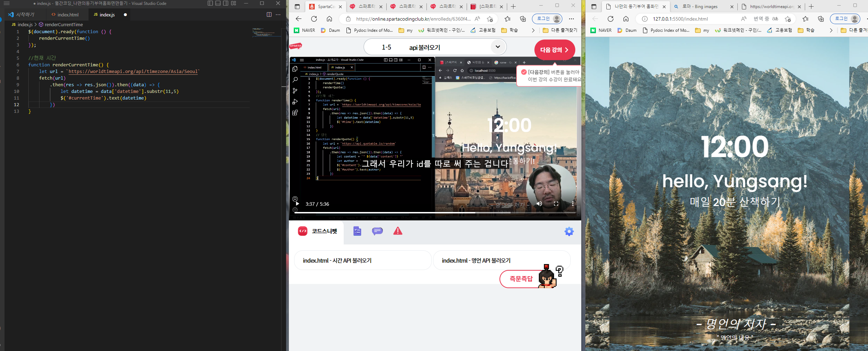Copy the 명언 API 불러오기 code snippet
The width and height of the screenshot is (868, 351).
[502, 261]
